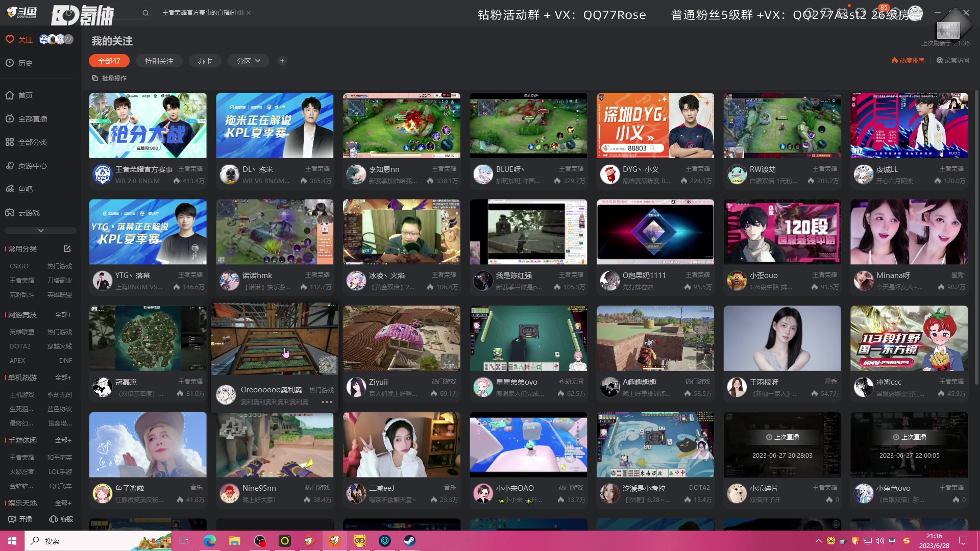This screenshot has width=980, height=551.
Task: Open the notification center in the taskbar
Action: point(963,541)
